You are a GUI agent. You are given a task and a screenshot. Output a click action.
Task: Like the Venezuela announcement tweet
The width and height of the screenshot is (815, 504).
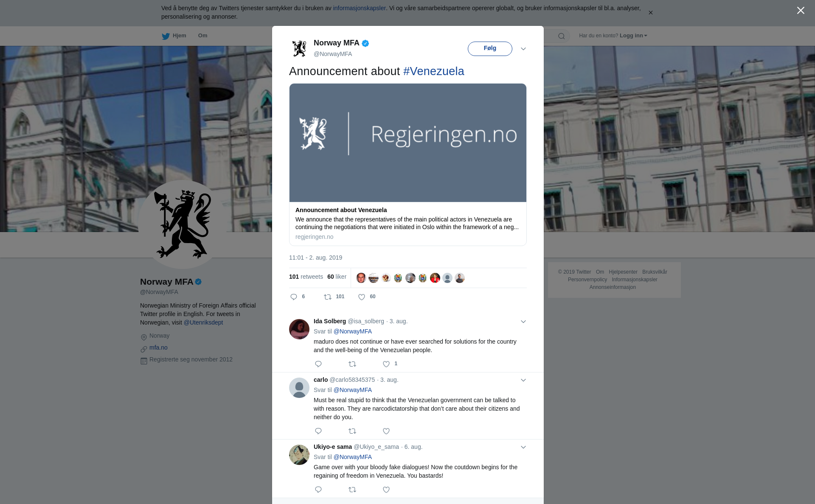[x=362, y=297]
